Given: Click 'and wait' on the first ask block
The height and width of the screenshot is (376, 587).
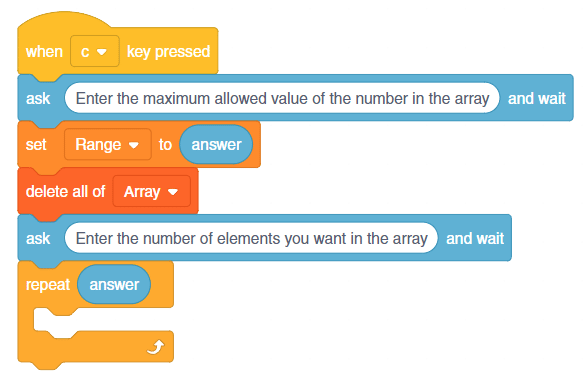Looking at the screenshot, I should [536, 98].
